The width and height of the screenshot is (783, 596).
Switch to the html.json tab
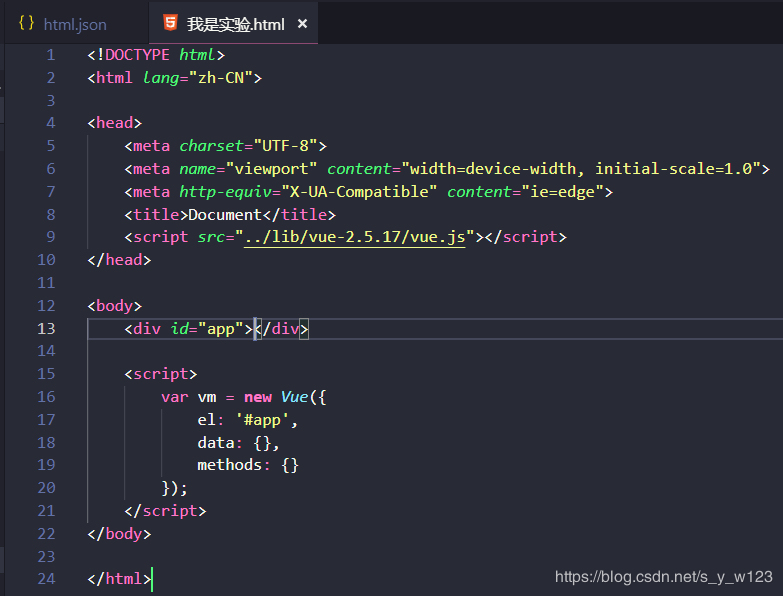coord(74,24)
